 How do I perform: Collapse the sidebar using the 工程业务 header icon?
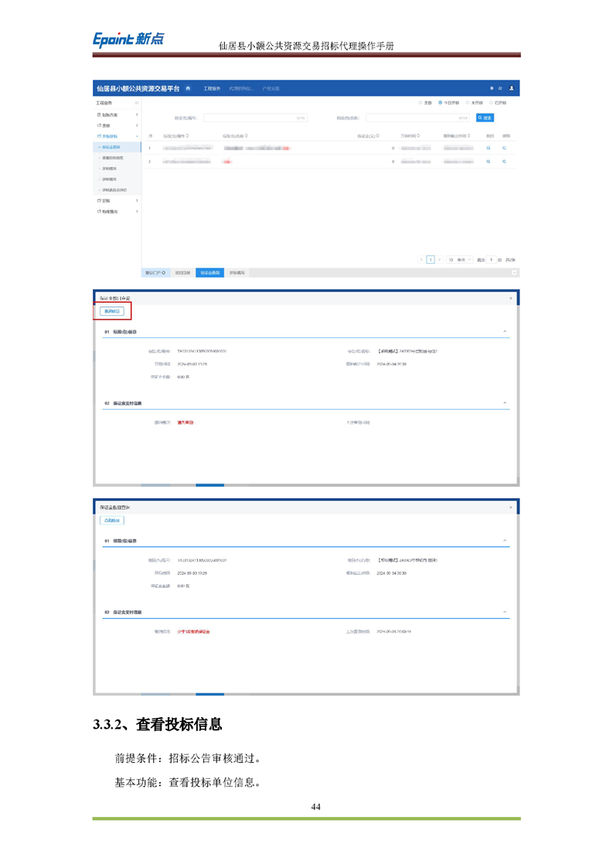coord(137,103)
